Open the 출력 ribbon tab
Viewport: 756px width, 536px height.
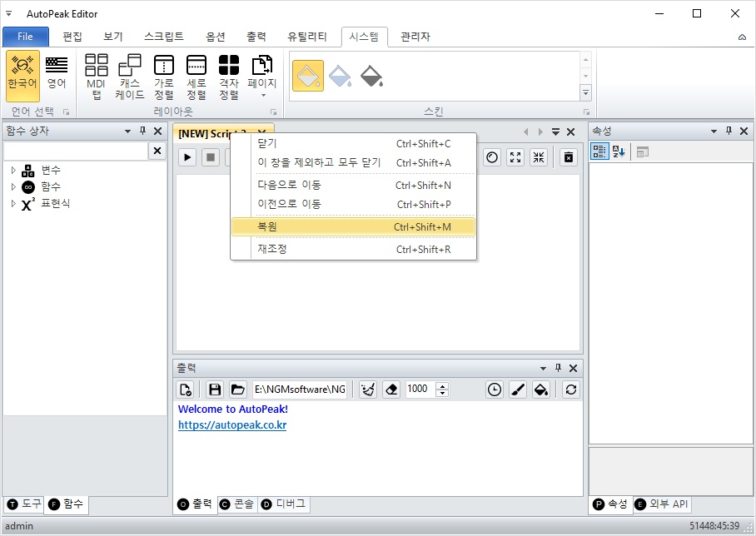[x=256, y=37]
